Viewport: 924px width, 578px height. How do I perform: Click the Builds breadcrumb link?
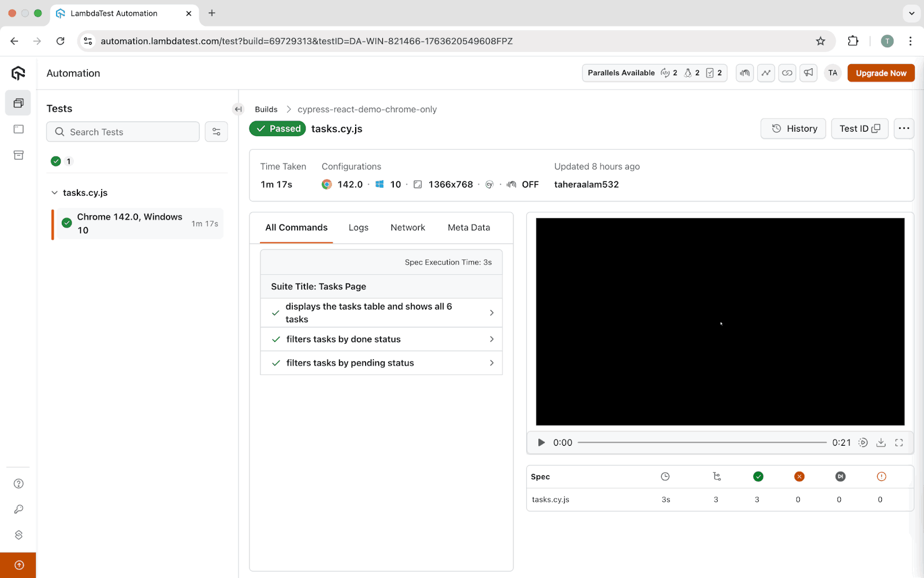coord(266,109)
